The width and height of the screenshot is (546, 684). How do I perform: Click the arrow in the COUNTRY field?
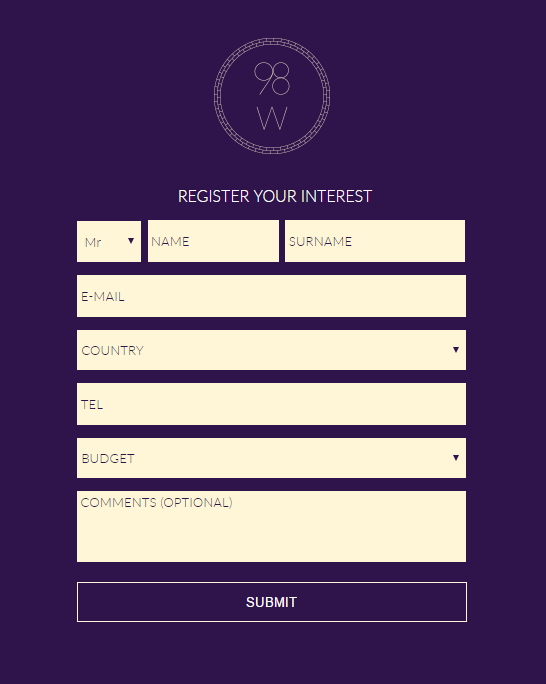(456, 349)
